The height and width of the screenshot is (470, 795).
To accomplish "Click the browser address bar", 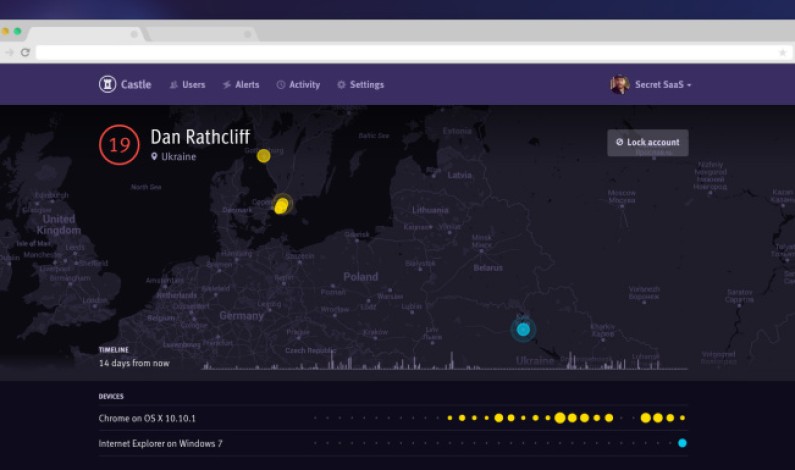I will pyautogui.click(x=400, y=52).
